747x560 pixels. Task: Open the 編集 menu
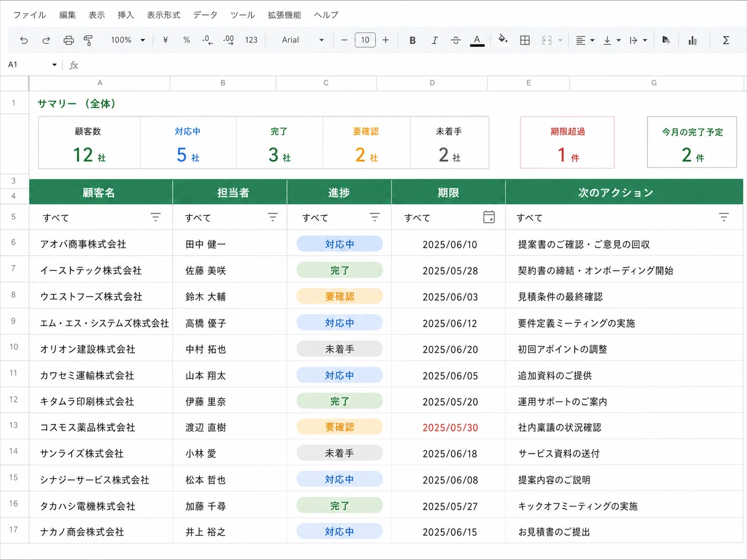[x=68, y=14]
